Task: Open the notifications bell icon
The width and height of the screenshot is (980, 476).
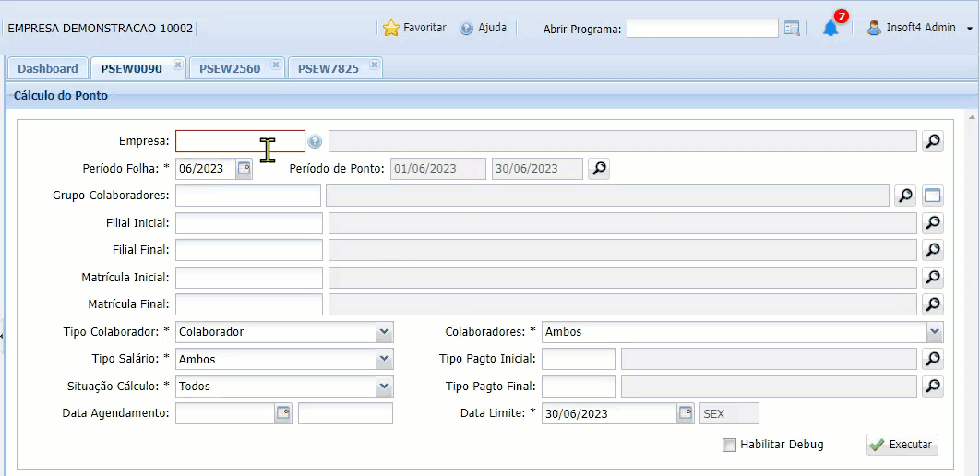Action: click(831, 28)
